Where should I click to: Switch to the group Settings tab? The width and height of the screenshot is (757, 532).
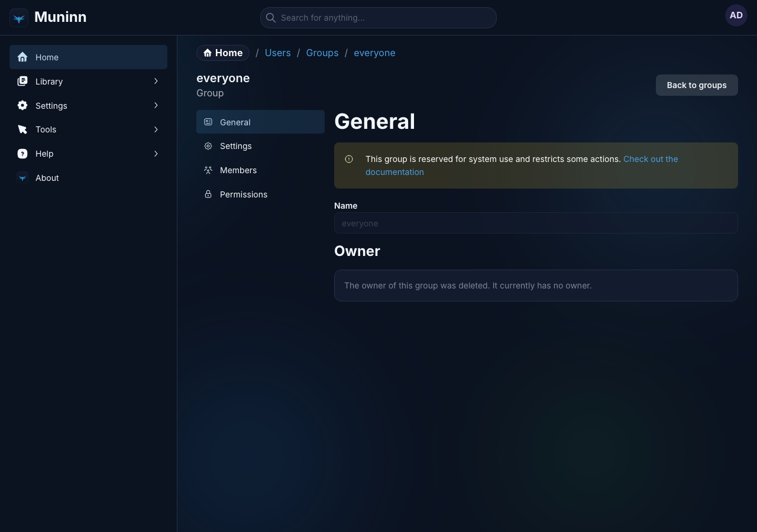(x=260, y=146)
